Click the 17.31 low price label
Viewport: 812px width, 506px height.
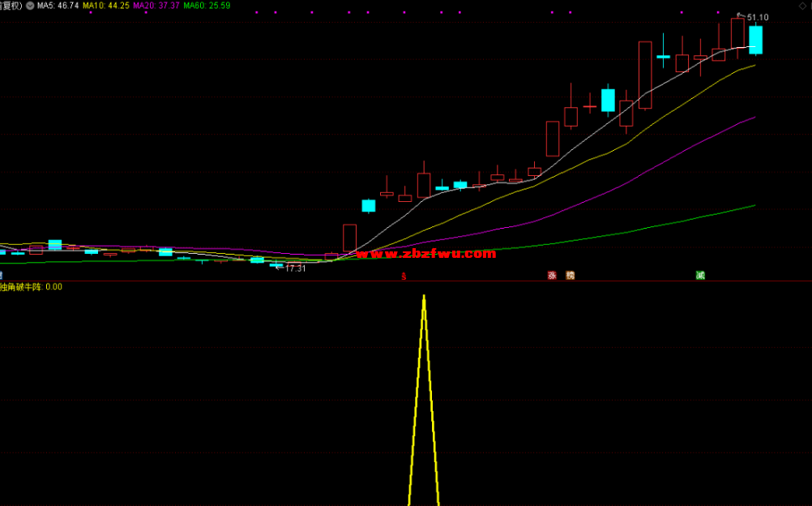tap(295, 268)
